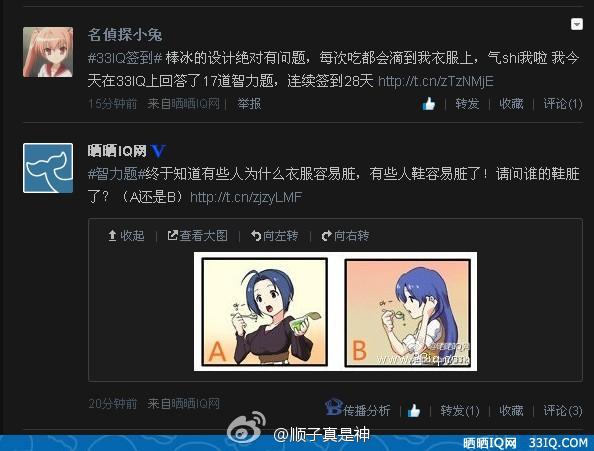
Task: Like the post by 名侦探小兔
Action: (x=429, y=103)
